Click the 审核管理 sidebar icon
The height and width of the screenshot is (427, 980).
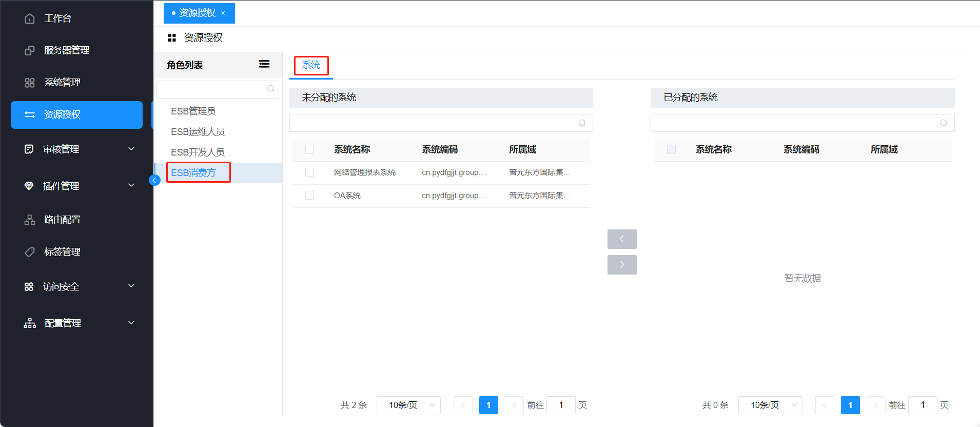tap(29, 149)
